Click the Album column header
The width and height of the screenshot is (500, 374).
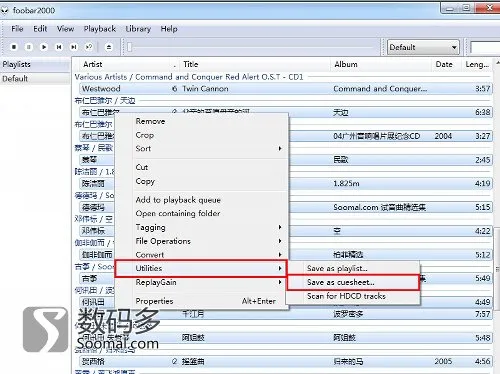pyautogui.click(x=381, y=64)
